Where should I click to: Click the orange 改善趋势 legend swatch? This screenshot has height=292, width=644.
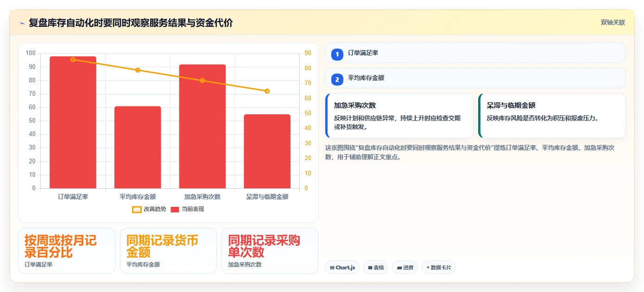point(137,210)
